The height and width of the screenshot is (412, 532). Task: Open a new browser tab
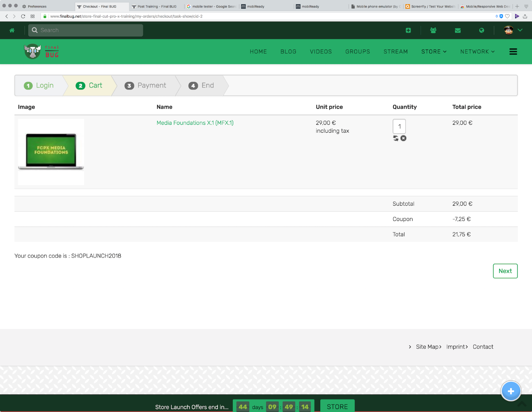tap(517, 6)
